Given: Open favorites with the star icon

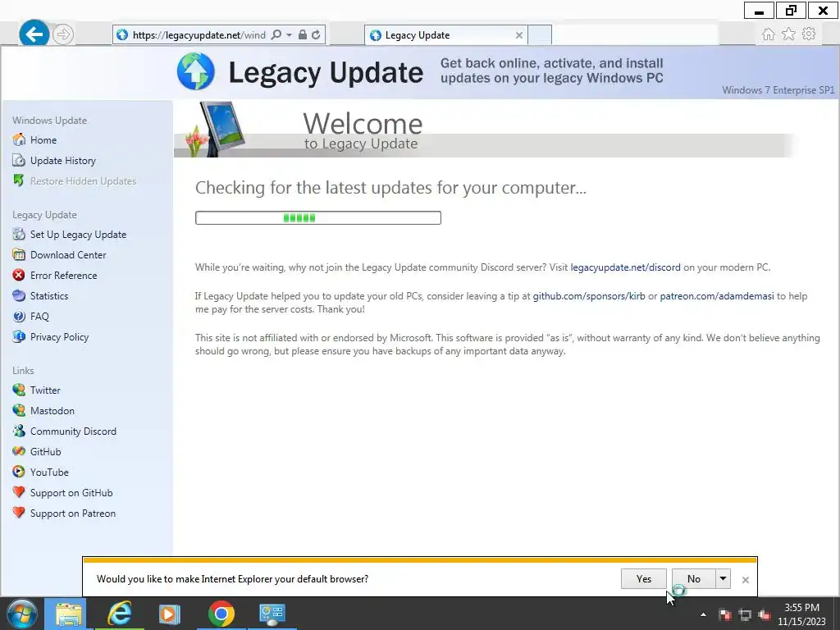Looking at the screenshot, I should pyautogui.click(x=788, y=34).
